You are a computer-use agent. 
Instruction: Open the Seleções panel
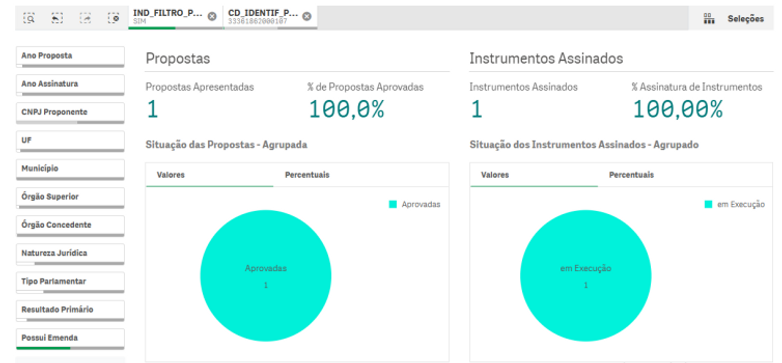pyautogui.click(x=745, y=19)
